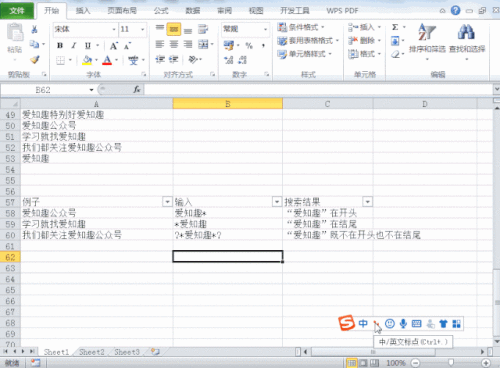Open filter dropdown for 输入 column

277,202
